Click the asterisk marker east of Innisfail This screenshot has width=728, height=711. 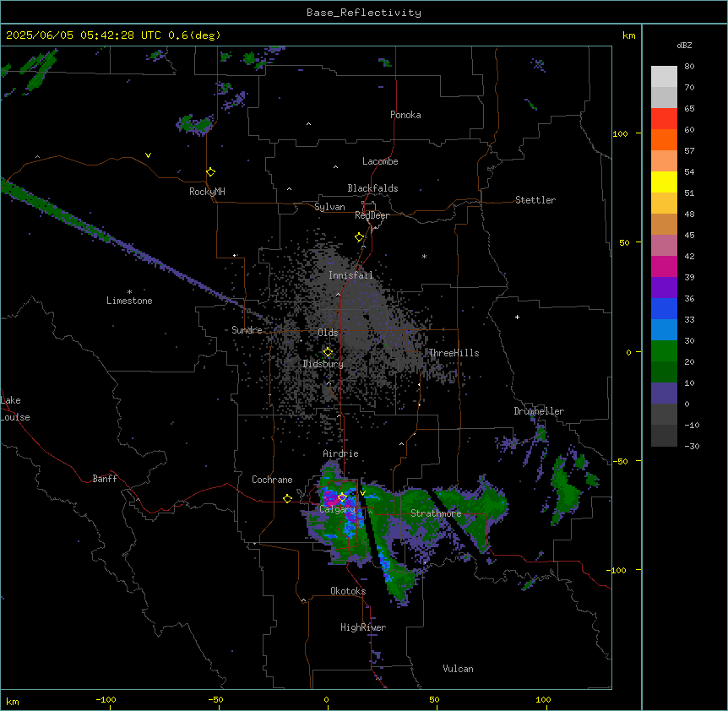424,256
